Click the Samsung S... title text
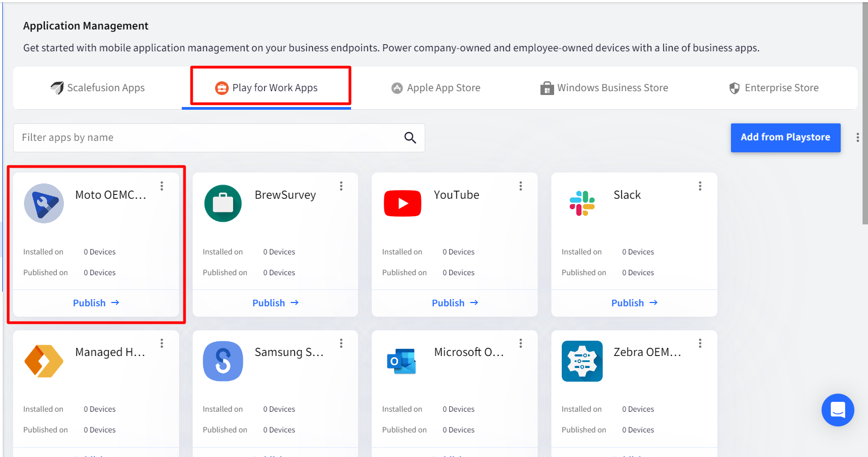This screenshot has width=868, height=457. [289, 352]
